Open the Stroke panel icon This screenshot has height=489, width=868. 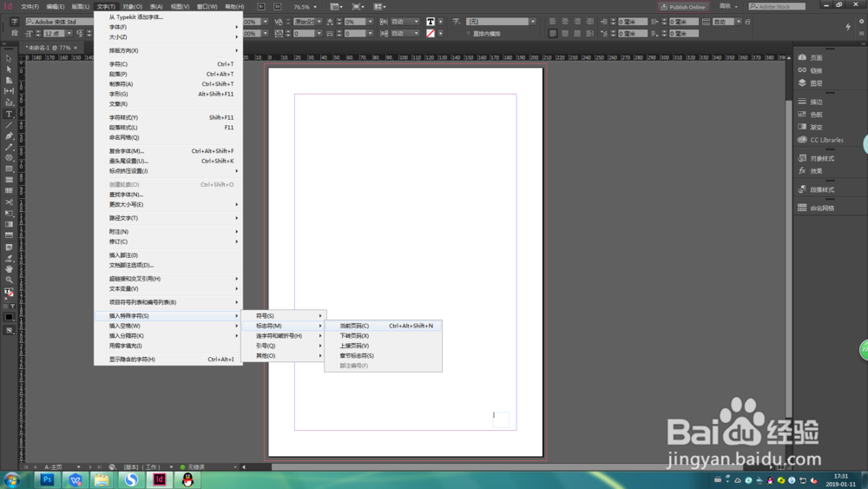(x=802, y=102)
